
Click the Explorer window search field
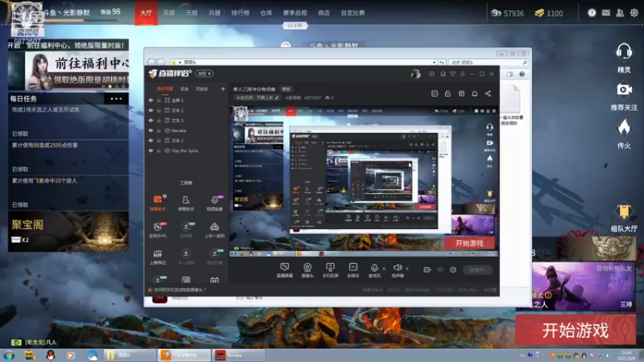488,63
